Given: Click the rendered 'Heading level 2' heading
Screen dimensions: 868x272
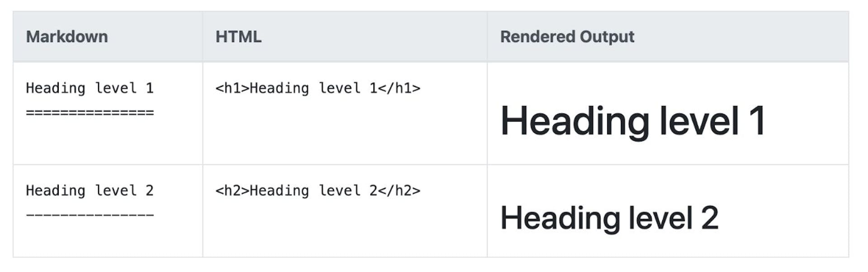Looking at the screenshot, I should click(609, 218).
